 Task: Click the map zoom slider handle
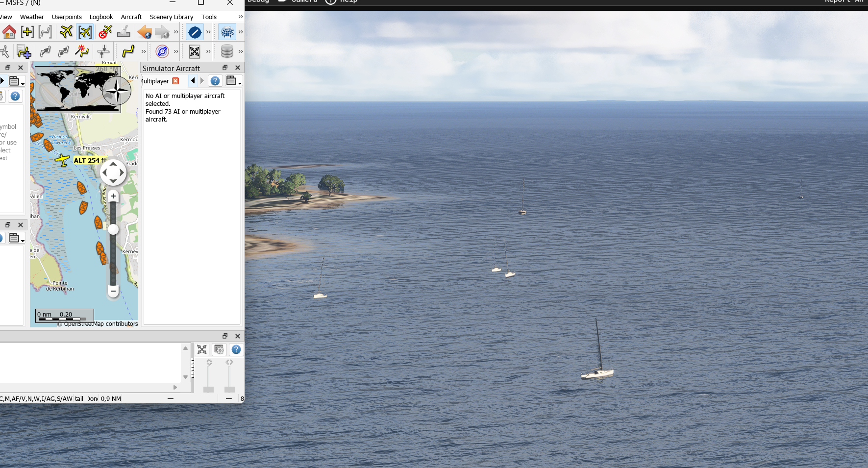(x=113, y=229)
